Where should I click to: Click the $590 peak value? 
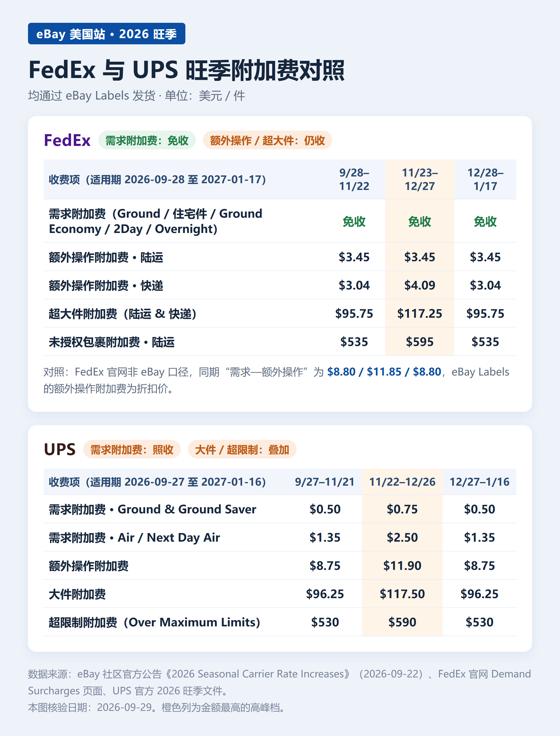pyautogui.click(x=402, y=622)
